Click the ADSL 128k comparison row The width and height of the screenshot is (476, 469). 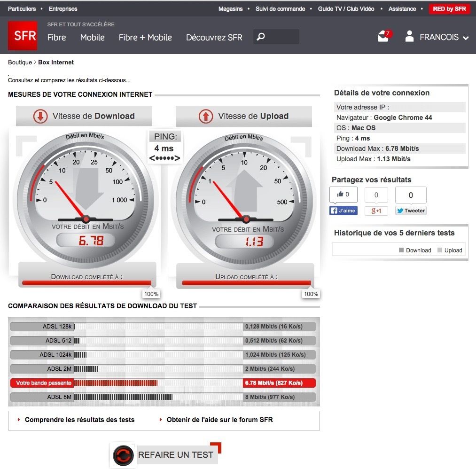[163, 327]
